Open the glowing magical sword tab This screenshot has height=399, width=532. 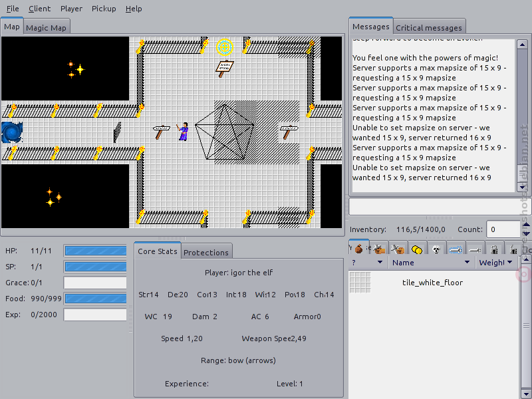tap(456, 250)
